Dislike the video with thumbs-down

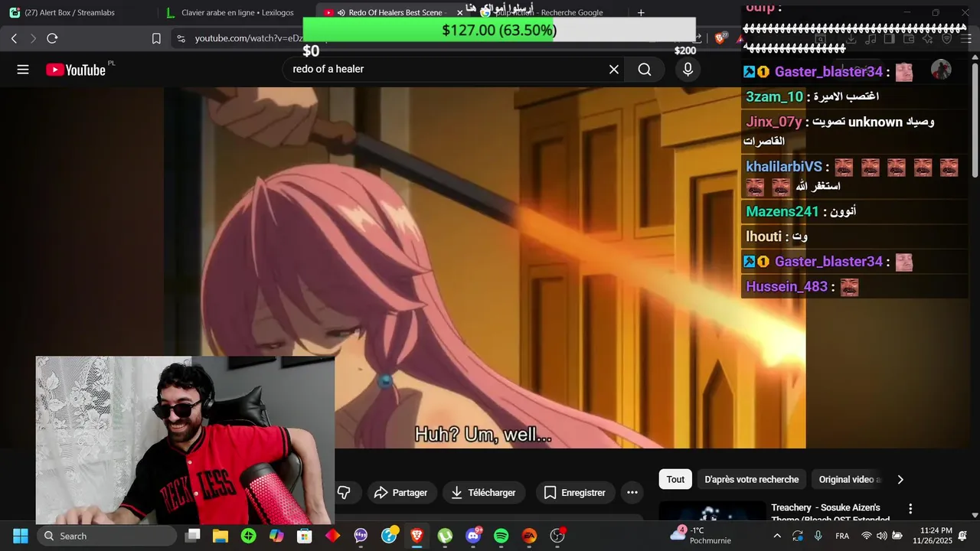(x=345, y=493)
